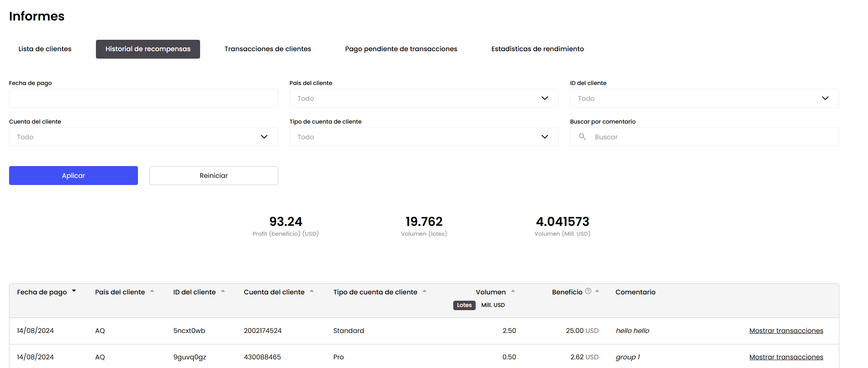Open Tipo de cuenta de cliente dropdown
The image size is (868, 368).
click(x=424, y=137)
